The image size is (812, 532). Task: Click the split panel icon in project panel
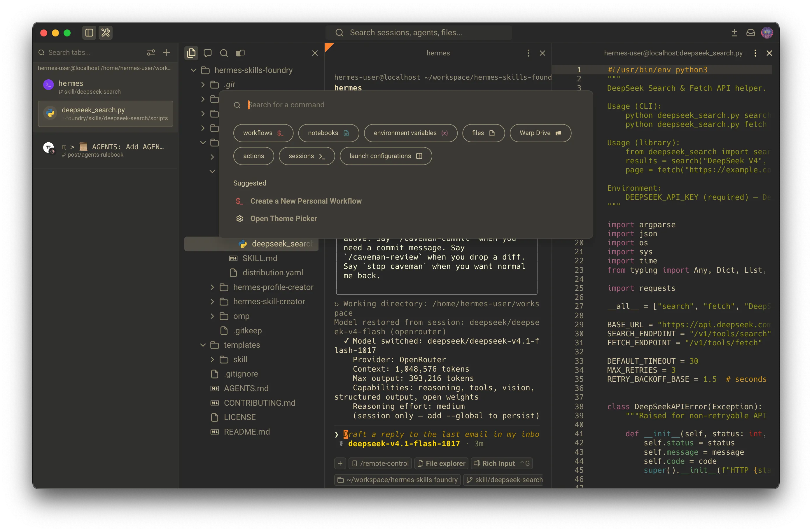[x=240, y=53]
